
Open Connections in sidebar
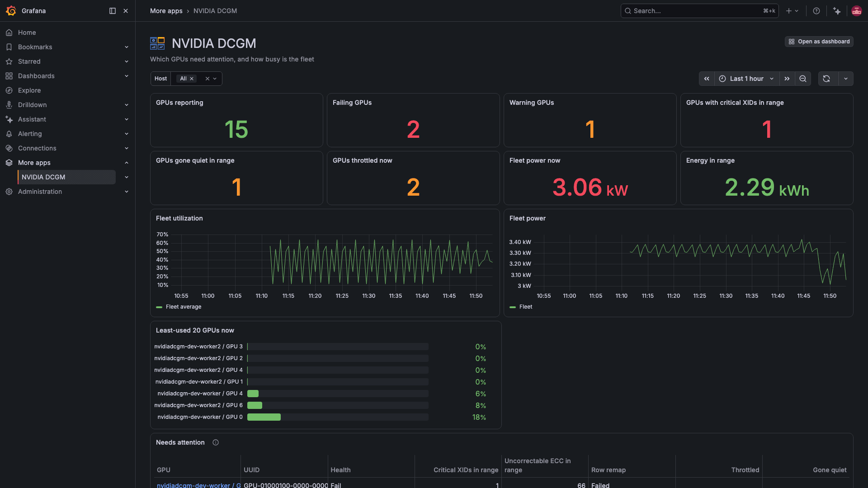click(x=37, y=148)
